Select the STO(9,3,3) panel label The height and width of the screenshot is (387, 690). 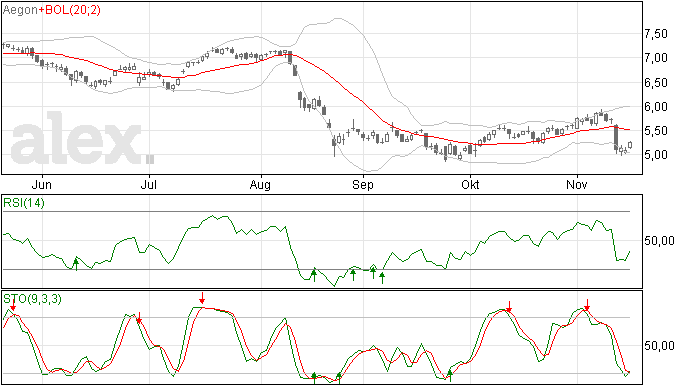(x=32, y=299)
